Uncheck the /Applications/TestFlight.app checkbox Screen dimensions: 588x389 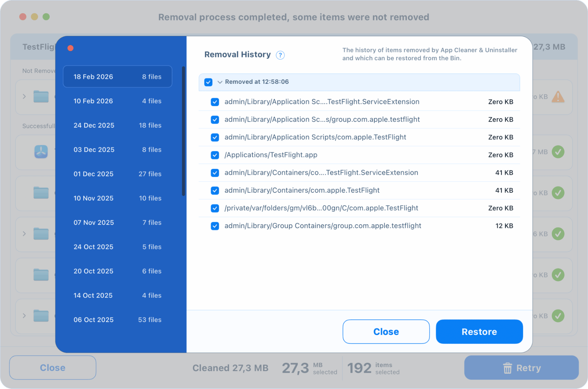[x=215, y=155]
